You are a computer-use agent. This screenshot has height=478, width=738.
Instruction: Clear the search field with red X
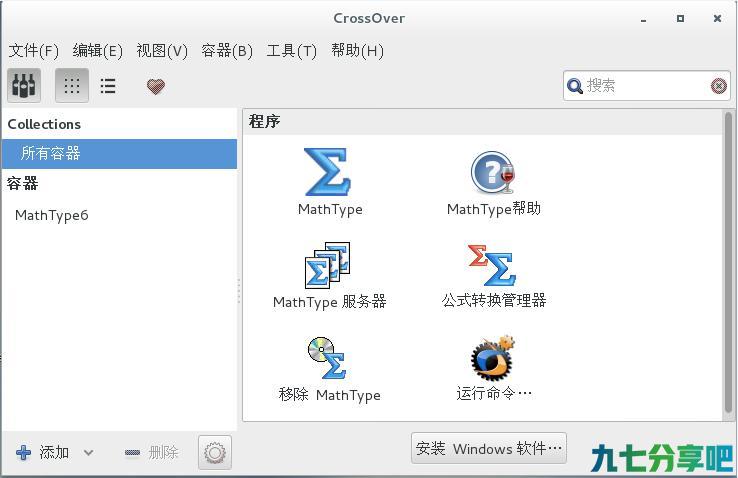719,86
